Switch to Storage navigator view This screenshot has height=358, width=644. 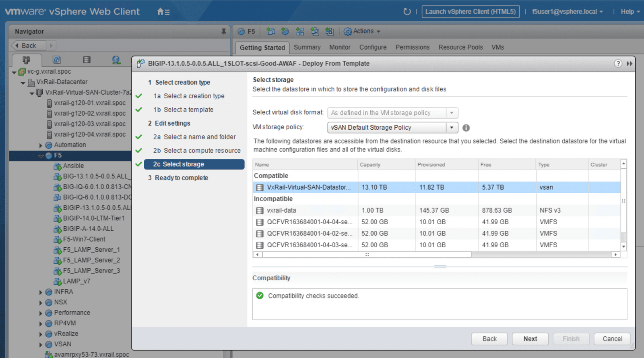pyautogui.click(x=87, y=60)
